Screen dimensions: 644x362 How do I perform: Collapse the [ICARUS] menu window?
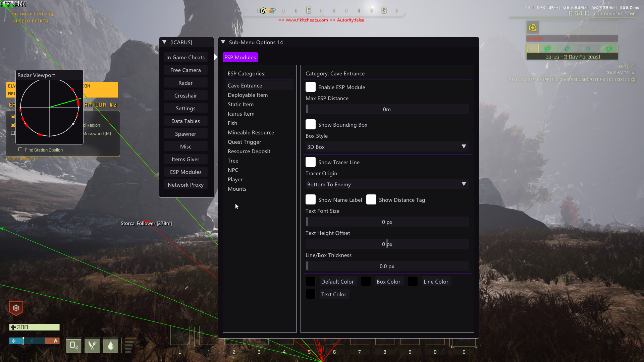click(x=164, y=42)
